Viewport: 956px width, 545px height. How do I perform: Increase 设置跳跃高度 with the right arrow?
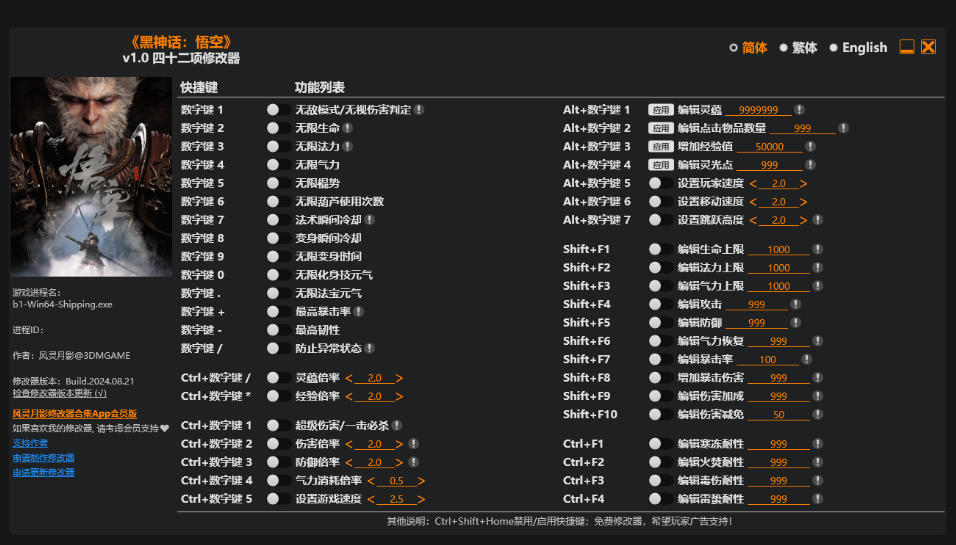coord(803,219)
